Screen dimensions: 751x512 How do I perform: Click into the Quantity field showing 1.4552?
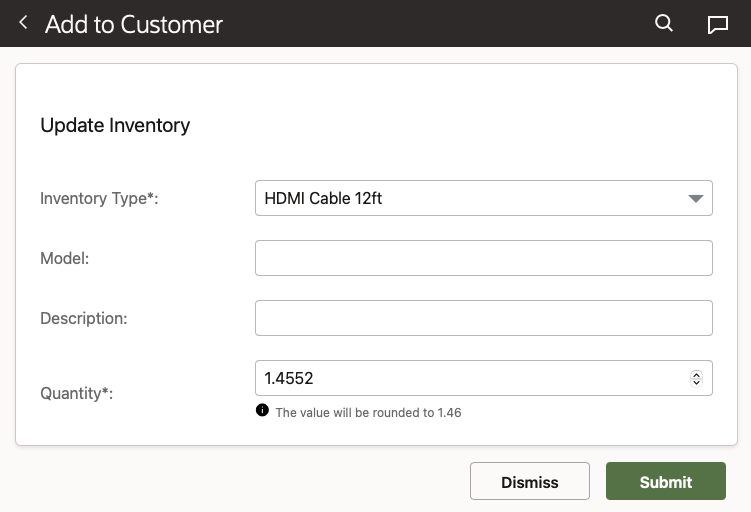pos(470,378)
